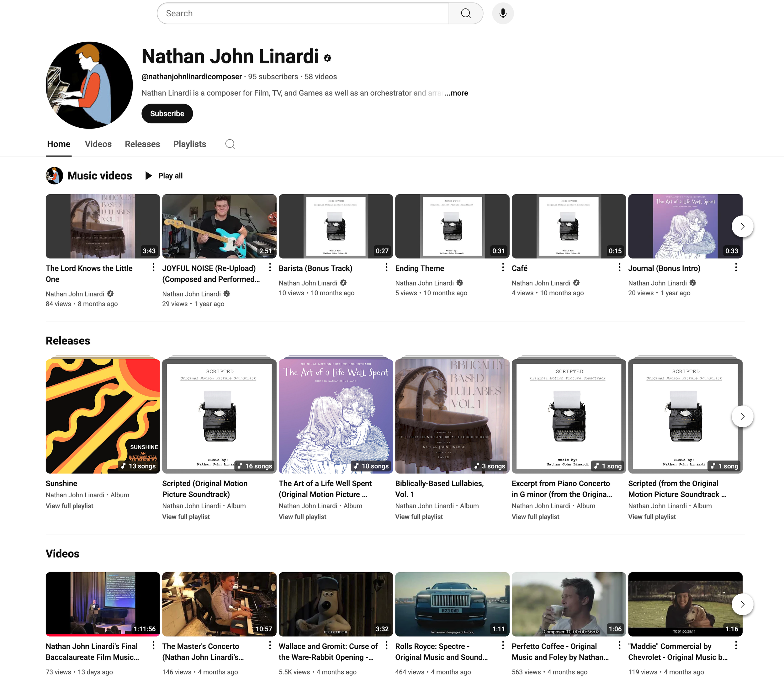The image size is (784, 683).
Task: Open three-dot menu for Barista (Bonus Track)
Action: (x=386, y=268)
